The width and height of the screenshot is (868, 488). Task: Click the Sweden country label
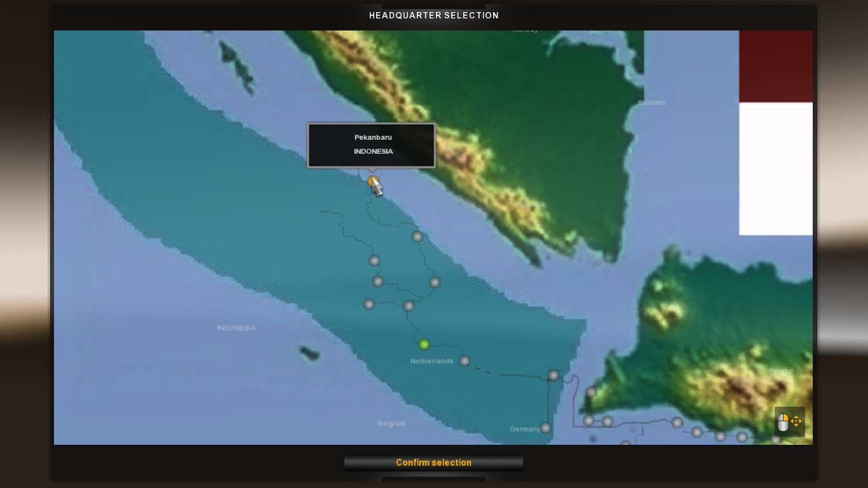[x=651, y=102]
